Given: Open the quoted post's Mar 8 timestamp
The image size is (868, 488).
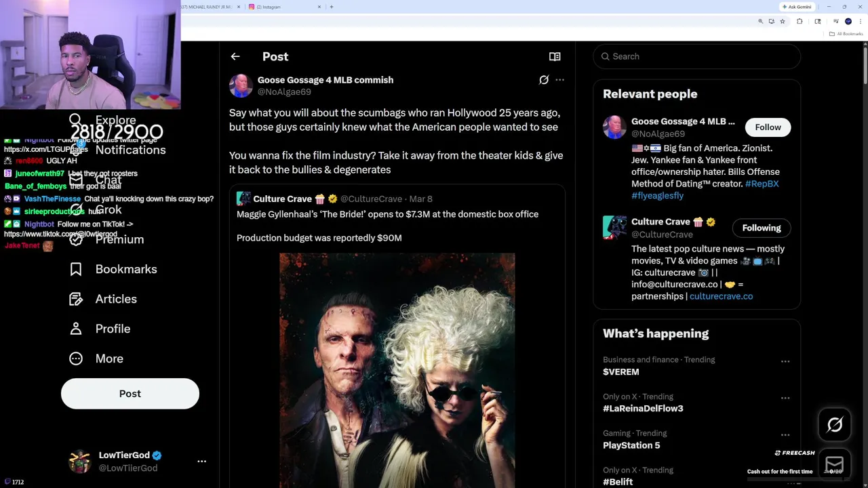Looking at the screenshot, I should click(420, 199).
